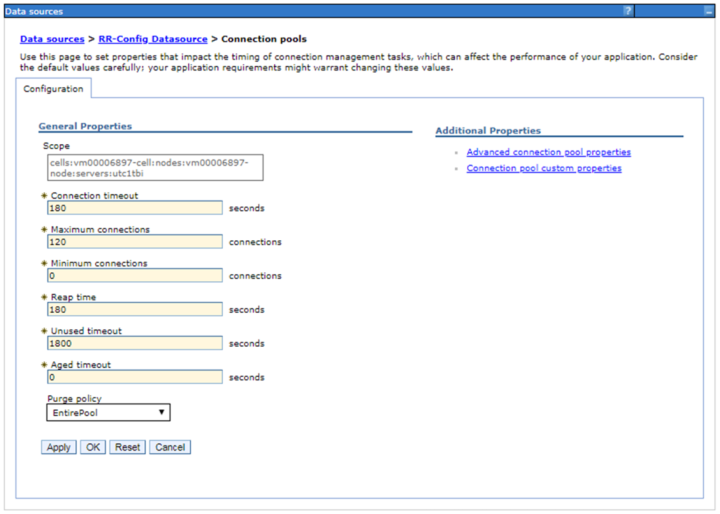Screen dimensions: 720x514
Task: Go to Data sources breadcrumb link
Action: pyautogui.click(x=52, y=39)
